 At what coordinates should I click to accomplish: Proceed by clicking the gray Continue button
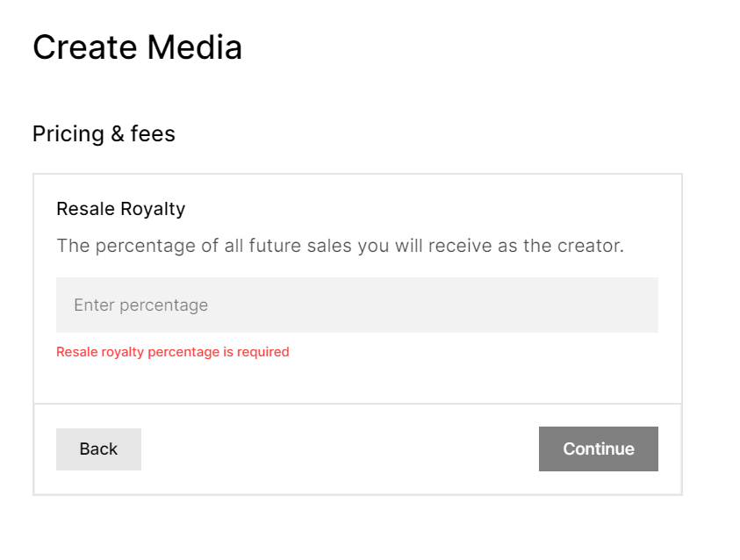[x=598, y=449]
